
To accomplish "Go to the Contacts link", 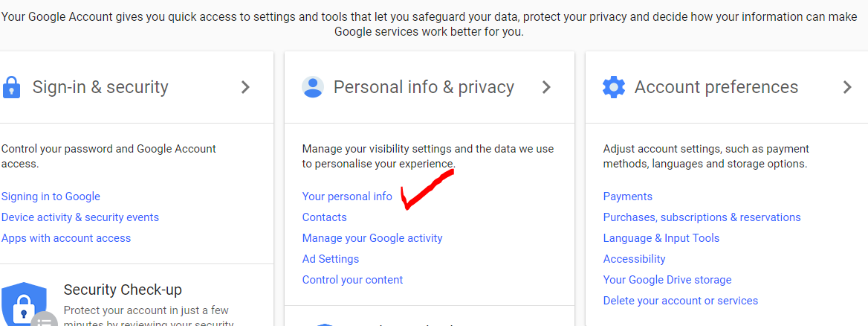I will click(324, 217).
